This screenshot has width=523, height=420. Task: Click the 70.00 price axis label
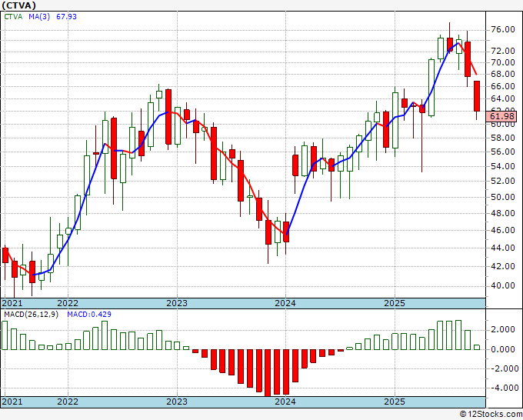pyautogui.click(x=503, y=62)
